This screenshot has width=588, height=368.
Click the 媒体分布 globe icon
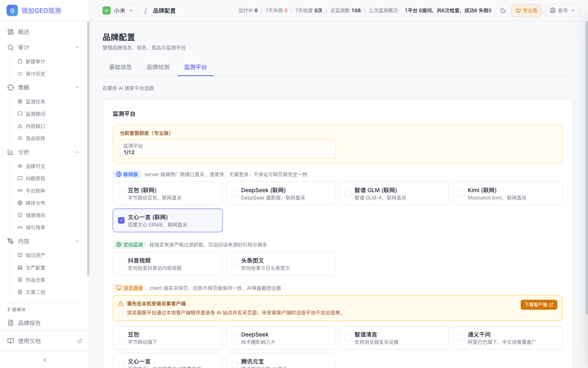point(20,203)
